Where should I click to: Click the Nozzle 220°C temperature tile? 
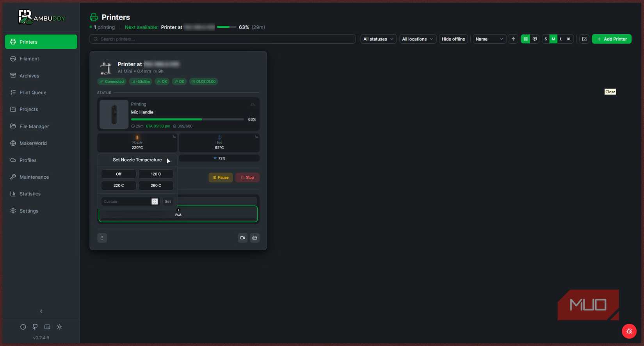pos(137,143)
